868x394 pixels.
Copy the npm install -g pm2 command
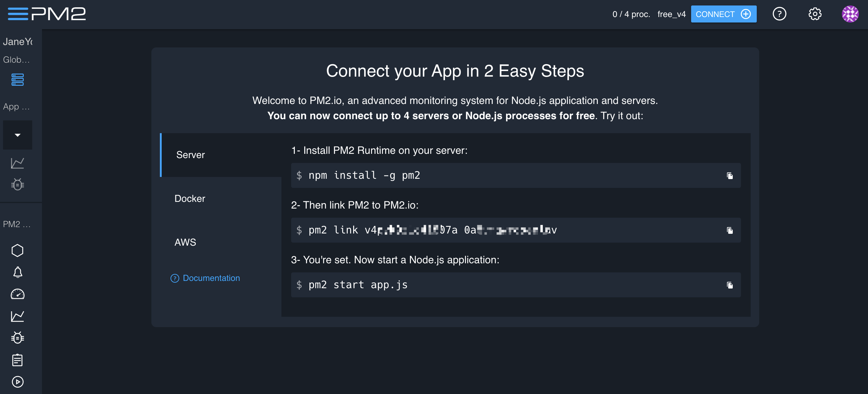729,176
